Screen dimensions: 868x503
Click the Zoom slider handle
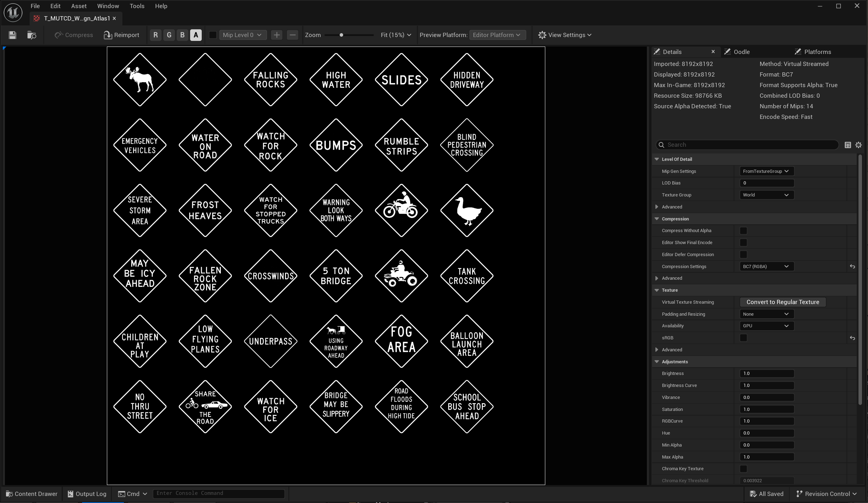point(341,35)
